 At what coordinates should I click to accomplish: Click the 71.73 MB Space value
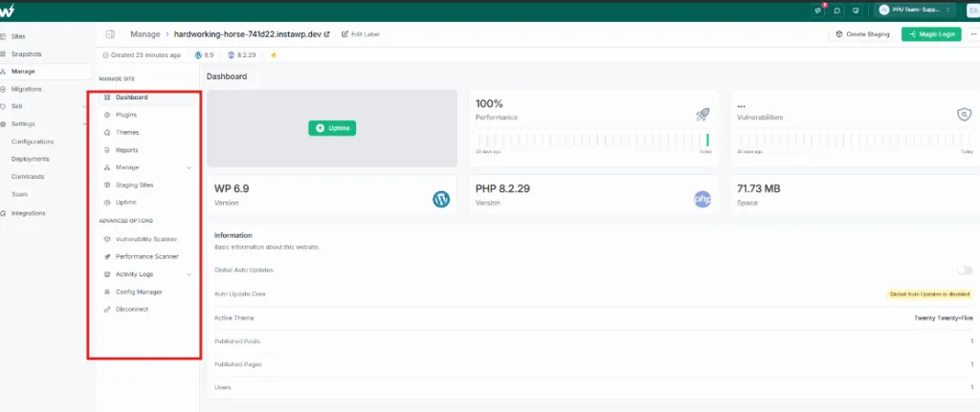(x=759, y=188)
